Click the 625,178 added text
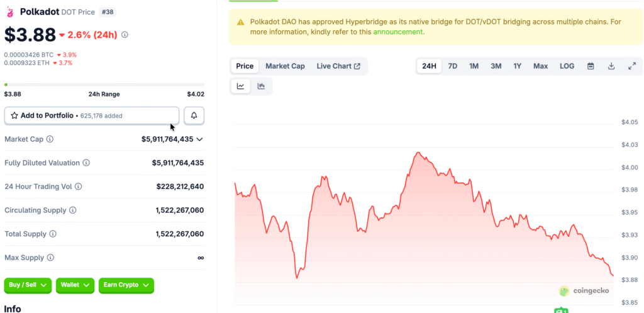644x313 pixels. pos(101,116)
